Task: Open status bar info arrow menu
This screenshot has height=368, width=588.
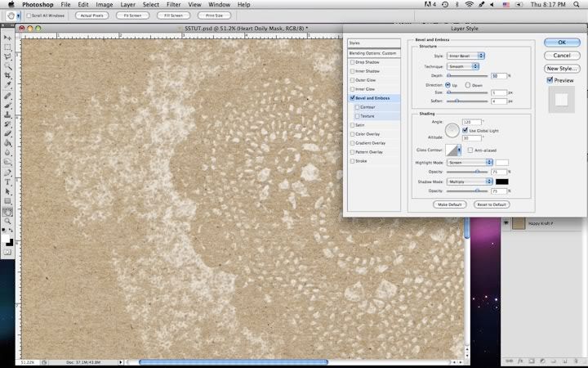Action: (120, 362)
